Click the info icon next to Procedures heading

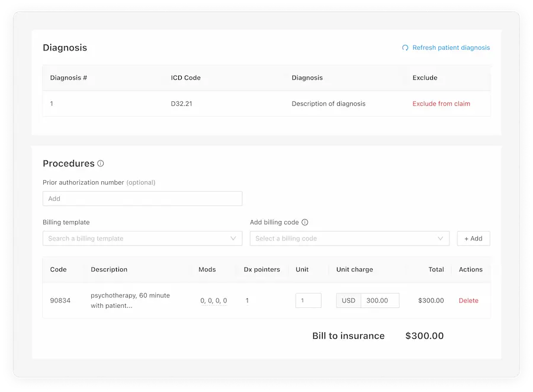point(99,164)
